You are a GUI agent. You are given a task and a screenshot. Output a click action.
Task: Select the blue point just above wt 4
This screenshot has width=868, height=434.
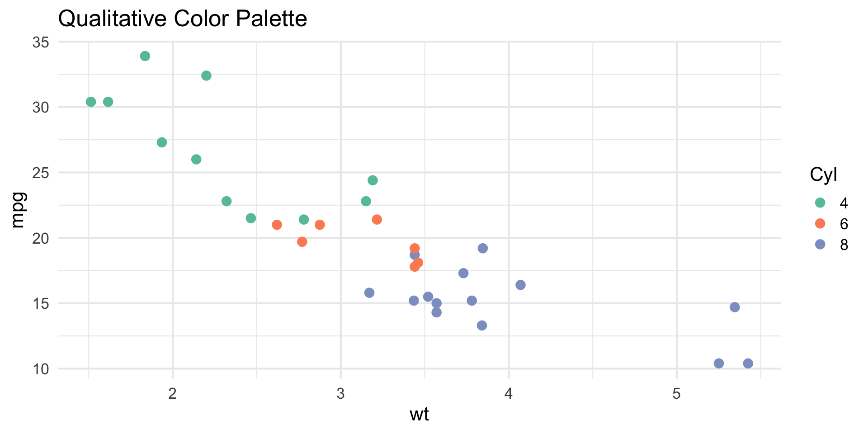tap(520, 285)
